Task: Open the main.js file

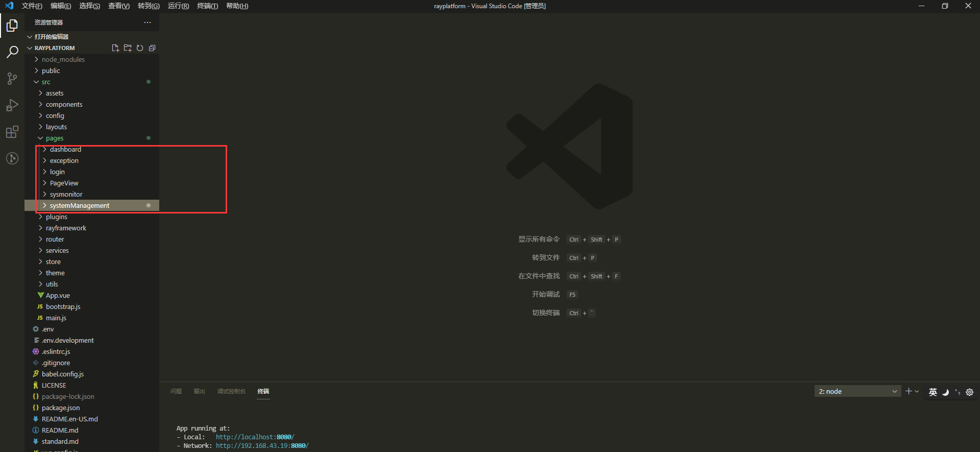Action: click(x=92, y=318)
